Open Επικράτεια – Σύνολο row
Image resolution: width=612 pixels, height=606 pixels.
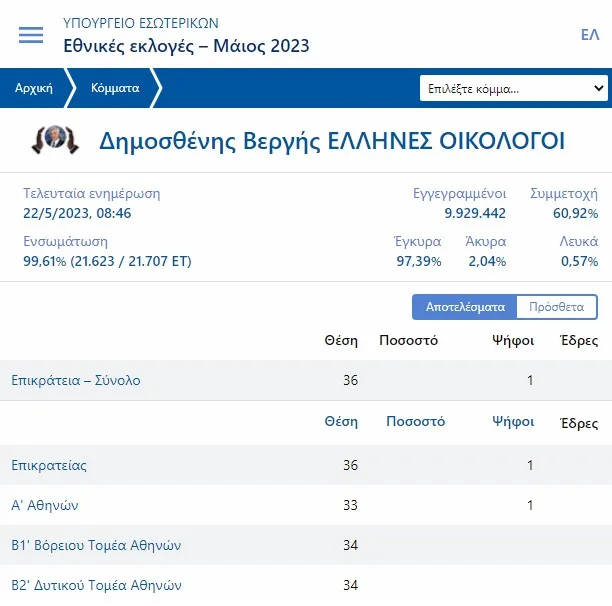pos(76,380)
